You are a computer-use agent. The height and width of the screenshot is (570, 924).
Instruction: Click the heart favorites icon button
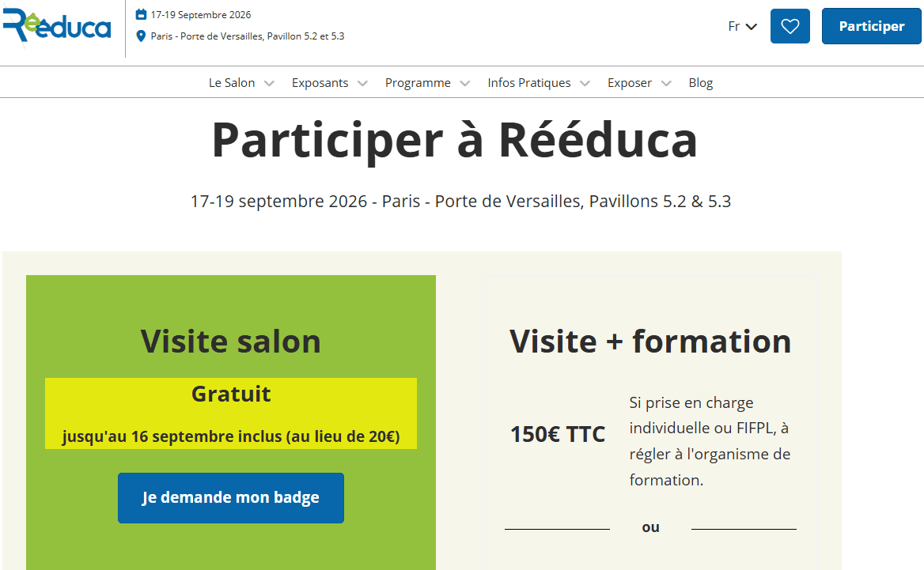tap(790, 26)
